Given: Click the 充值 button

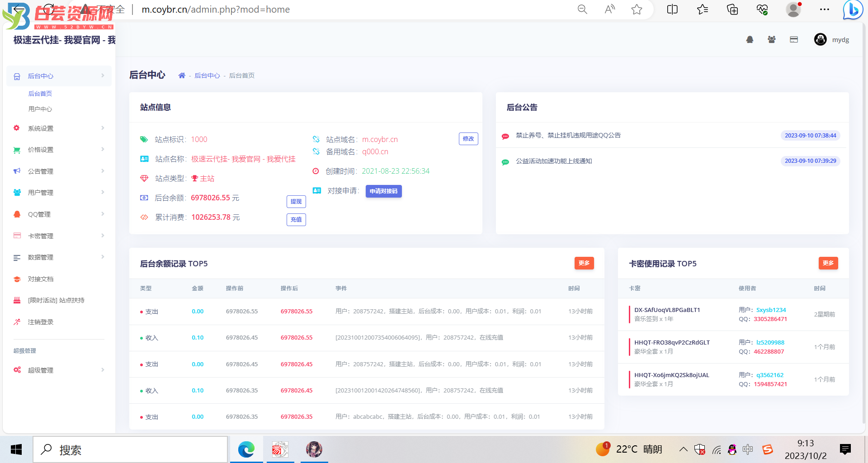Looking at the screenshot, I should click(x=296, y=220).
